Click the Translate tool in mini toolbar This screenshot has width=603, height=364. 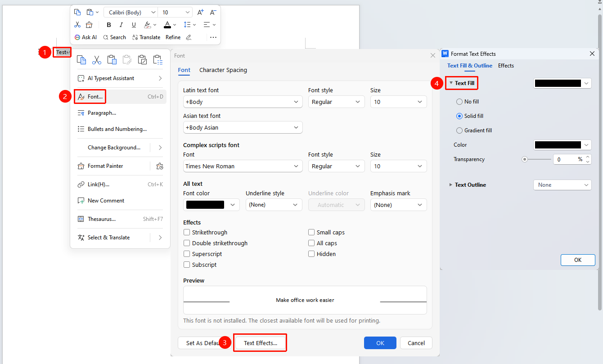146,37
